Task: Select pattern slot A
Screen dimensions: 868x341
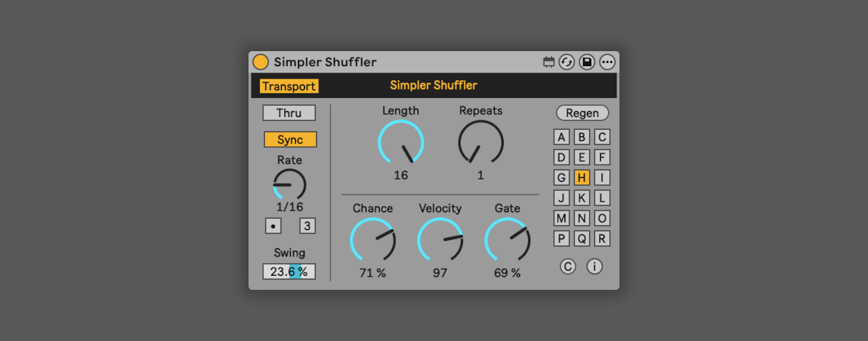Action: pyautogui.click(x=562, y=137)
